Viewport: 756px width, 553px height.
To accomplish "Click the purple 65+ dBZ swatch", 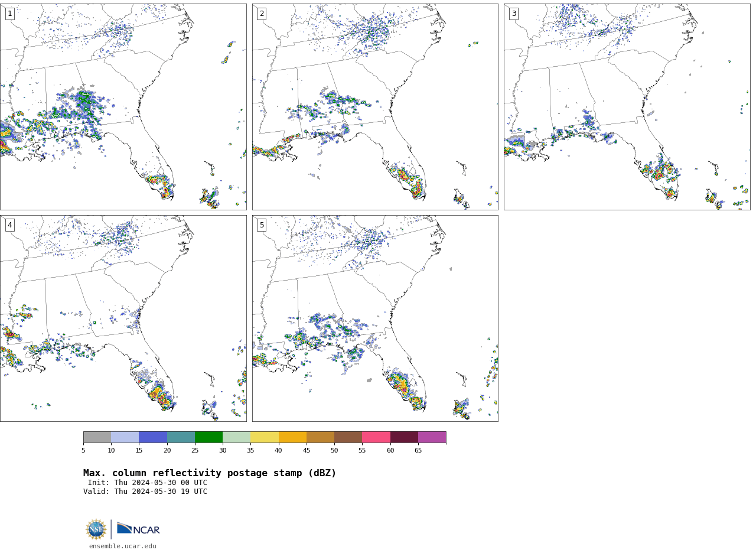I will 432,437.
